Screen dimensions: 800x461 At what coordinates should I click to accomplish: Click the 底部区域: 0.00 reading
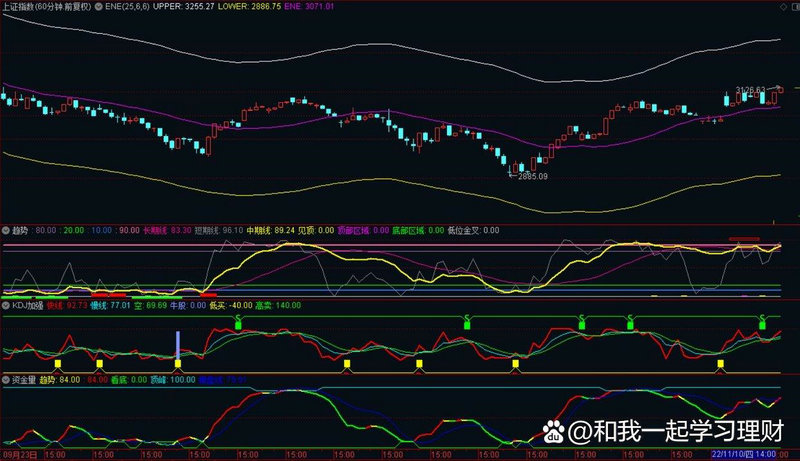pos(418,230)
